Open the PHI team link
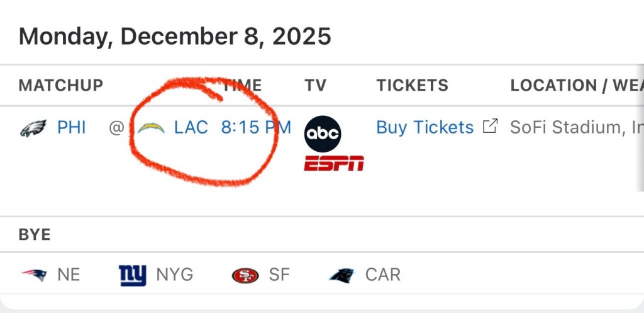Viewport: 644px width, 313px height. pos(71,128)
